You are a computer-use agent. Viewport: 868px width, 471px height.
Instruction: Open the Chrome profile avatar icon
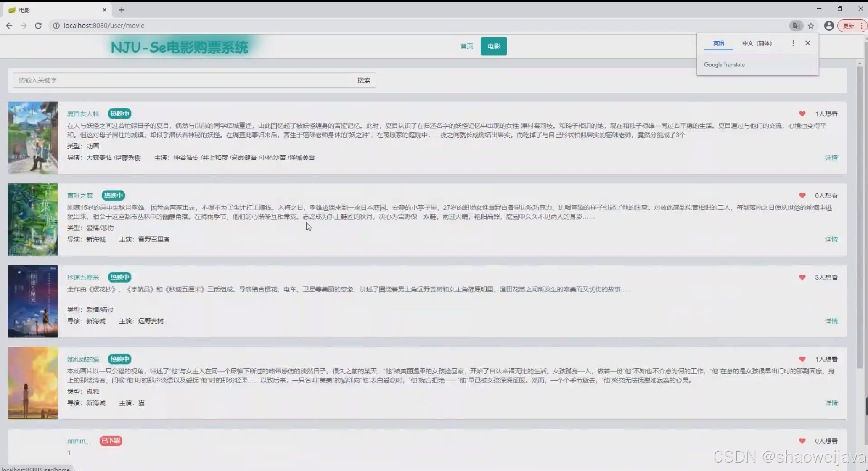tap(828, 26)
